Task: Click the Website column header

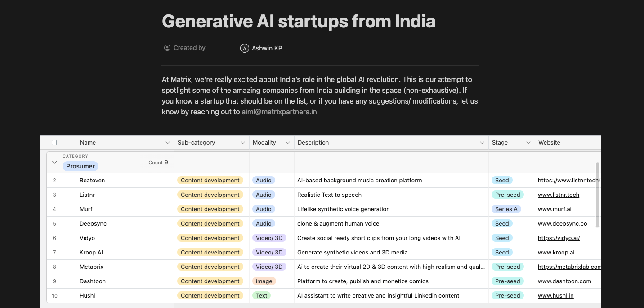Action: [x=568, y=143]
